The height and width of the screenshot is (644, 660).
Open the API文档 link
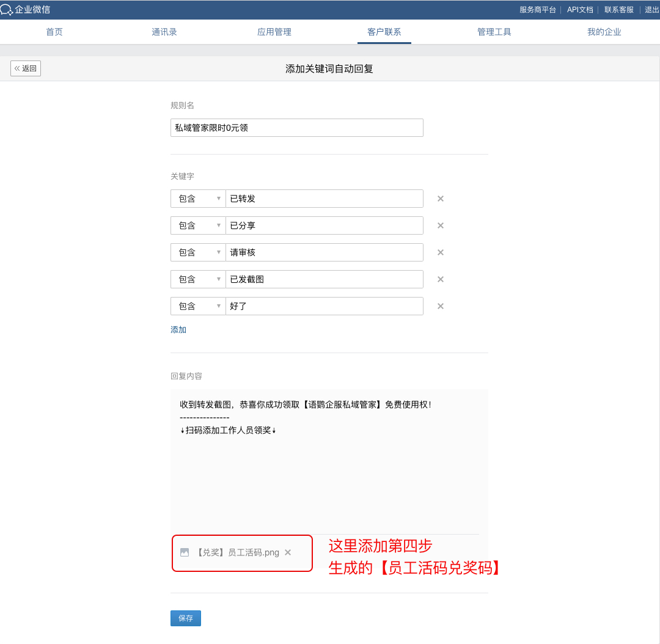[x=579, y=10]
